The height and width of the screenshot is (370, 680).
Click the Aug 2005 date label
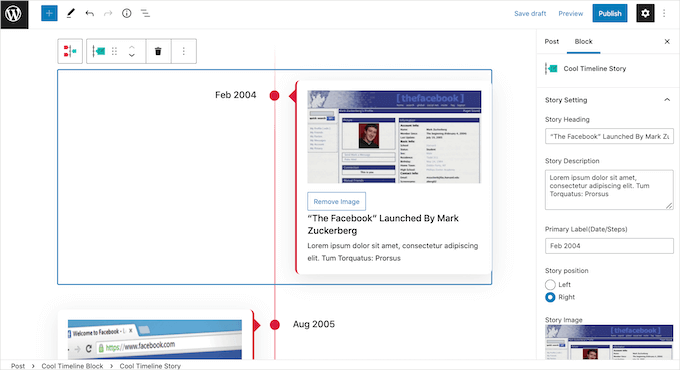pos(314,324)
